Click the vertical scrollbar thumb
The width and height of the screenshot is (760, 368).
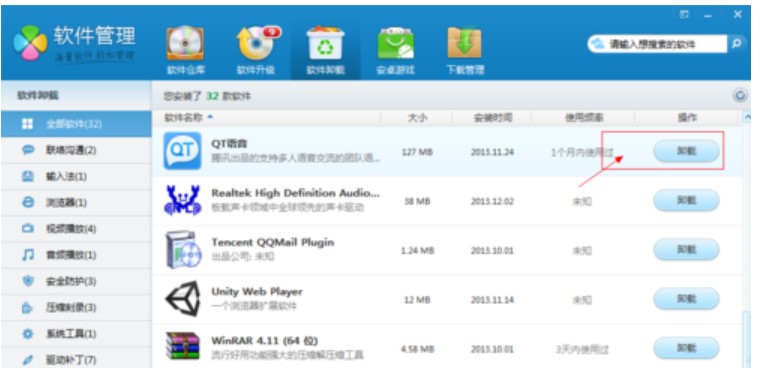click(x=746, y=339)
